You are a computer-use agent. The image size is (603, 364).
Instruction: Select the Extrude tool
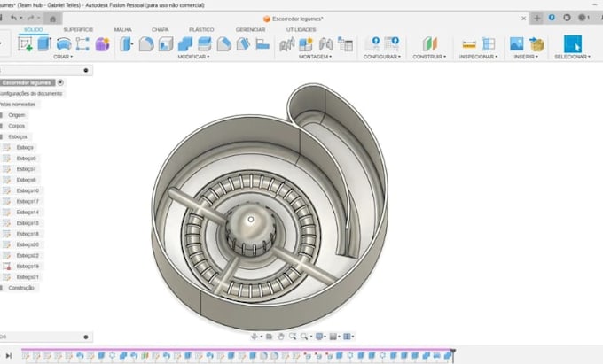44,43
